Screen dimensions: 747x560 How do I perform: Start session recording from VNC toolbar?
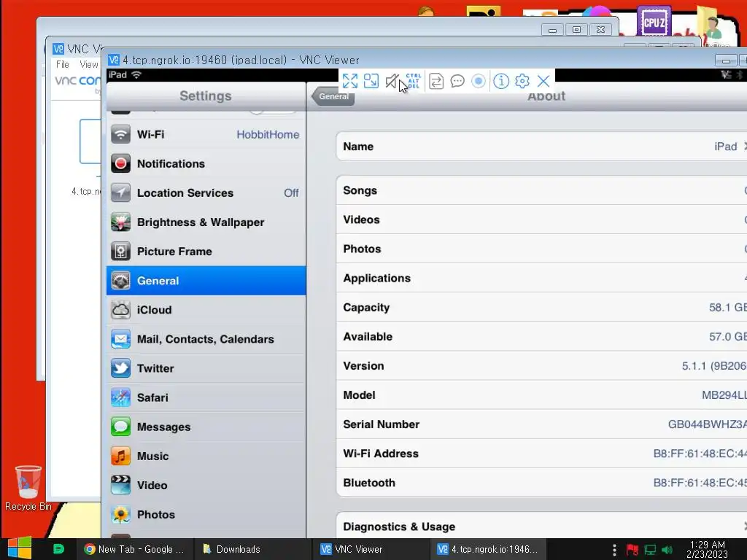tap(479, 81)
